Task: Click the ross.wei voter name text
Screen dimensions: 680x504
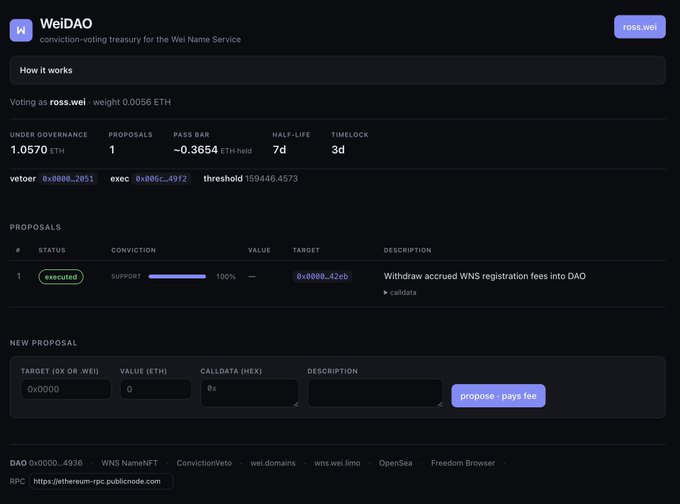Action: pos(68,102)
